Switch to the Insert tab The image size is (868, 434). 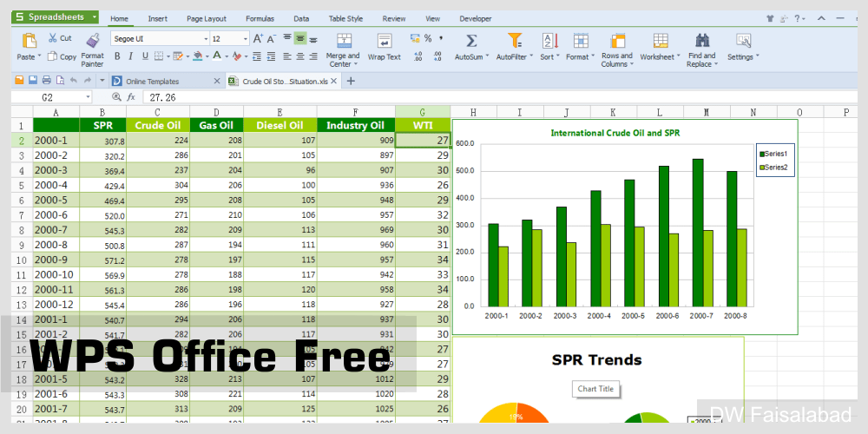158,19
